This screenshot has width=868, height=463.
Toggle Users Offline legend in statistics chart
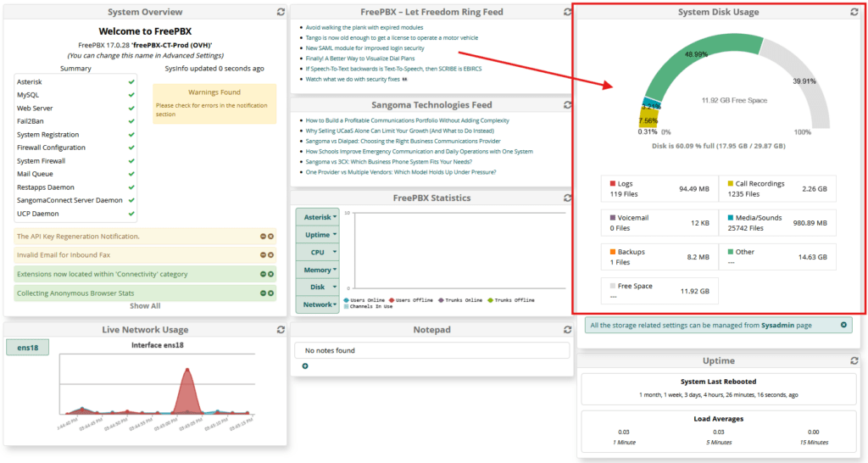coord(411,300)
